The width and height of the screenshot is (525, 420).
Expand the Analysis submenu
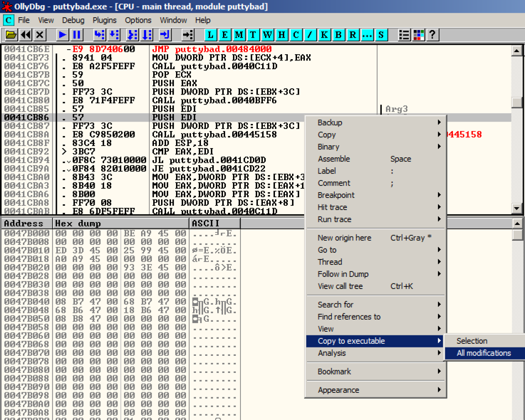point(376,353)
